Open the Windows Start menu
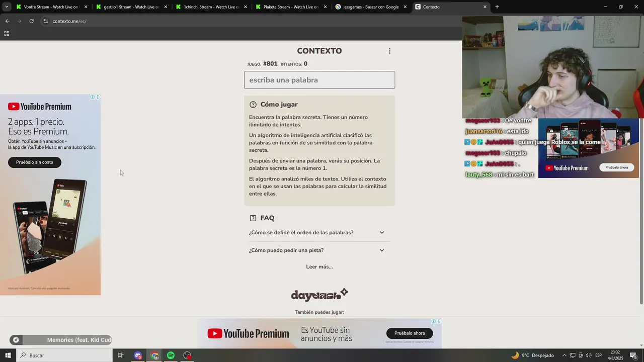 pyautogui.click(x=8, y=355)
